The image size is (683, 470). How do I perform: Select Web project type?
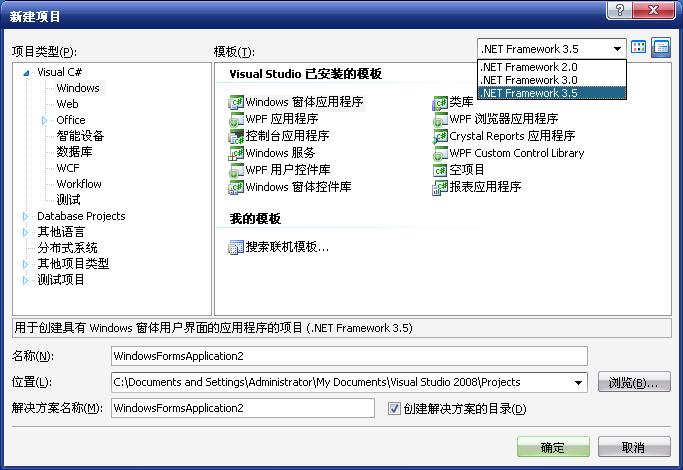tap(68, 104)
